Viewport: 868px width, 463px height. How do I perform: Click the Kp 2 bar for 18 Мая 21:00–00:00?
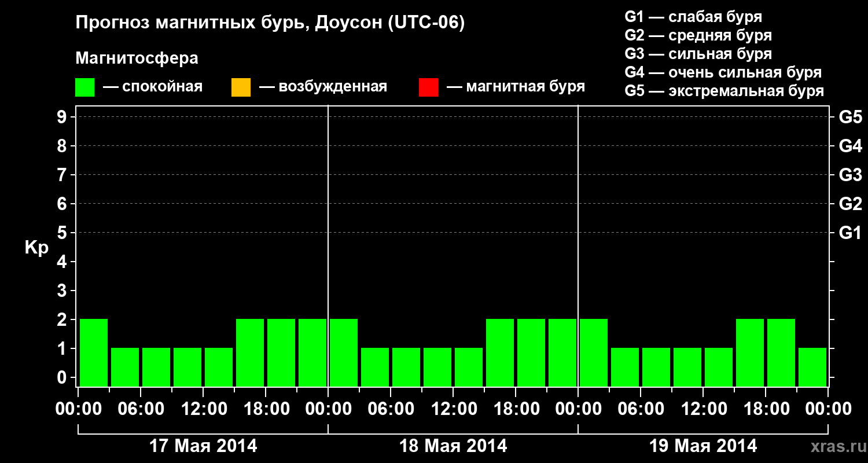pyautogui.click(x=562, y=352)
